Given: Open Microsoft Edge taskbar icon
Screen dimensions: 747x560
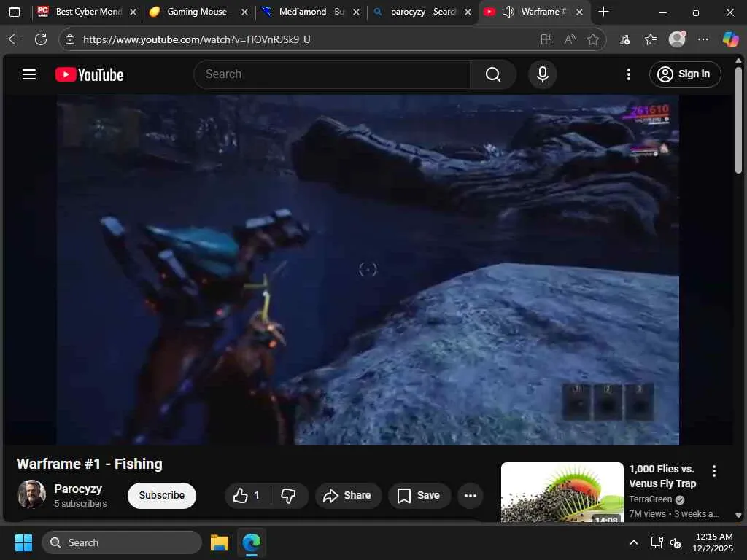Looking at the screenshot, I should tap(252, 542).
